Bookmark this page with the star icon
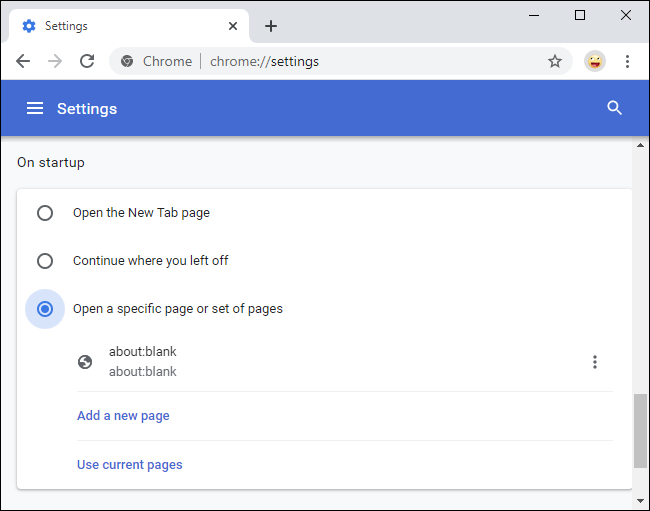Screen dimensions: 650x511 (x=555, y=61)
